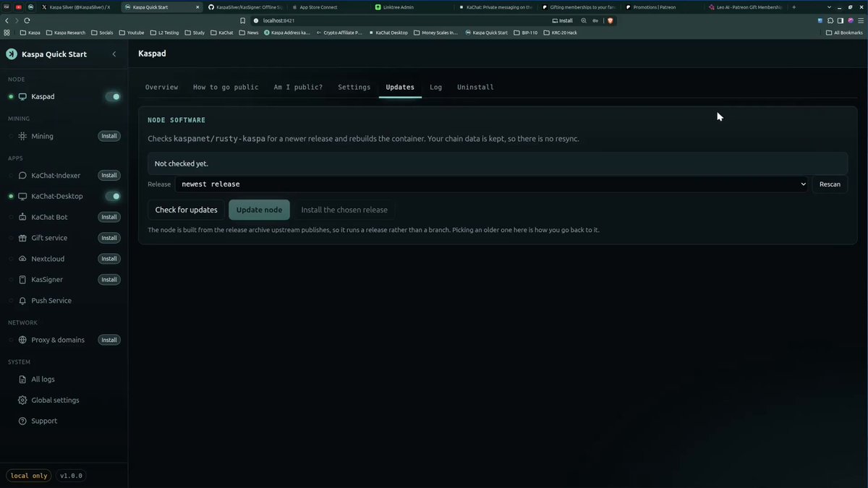Toggle the Kaspad node switch off

[x=113, y=96]
